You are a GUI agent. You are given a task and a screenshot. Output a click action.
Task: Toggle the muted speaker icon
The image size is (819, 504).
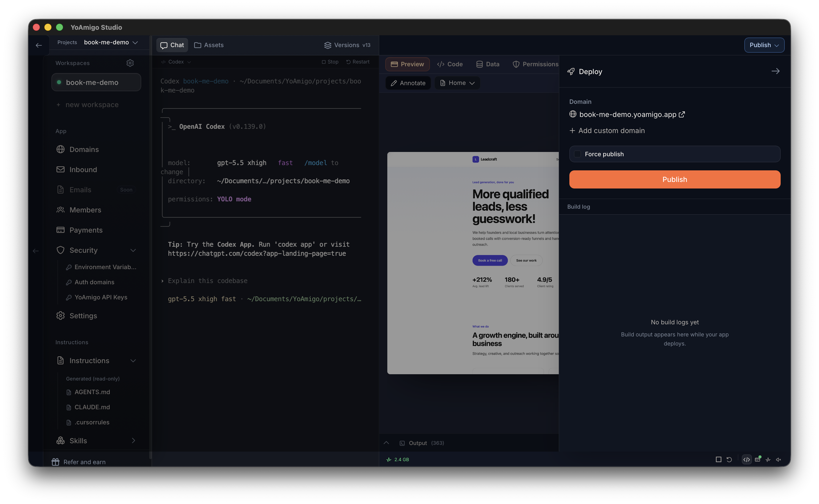[779, 459]
